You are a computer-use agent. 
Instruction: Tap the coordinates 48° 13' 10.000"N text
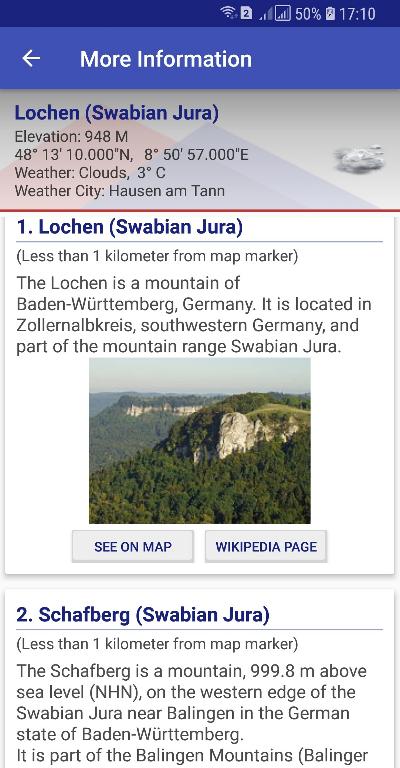pyautogui.click(x=73, y=155)
